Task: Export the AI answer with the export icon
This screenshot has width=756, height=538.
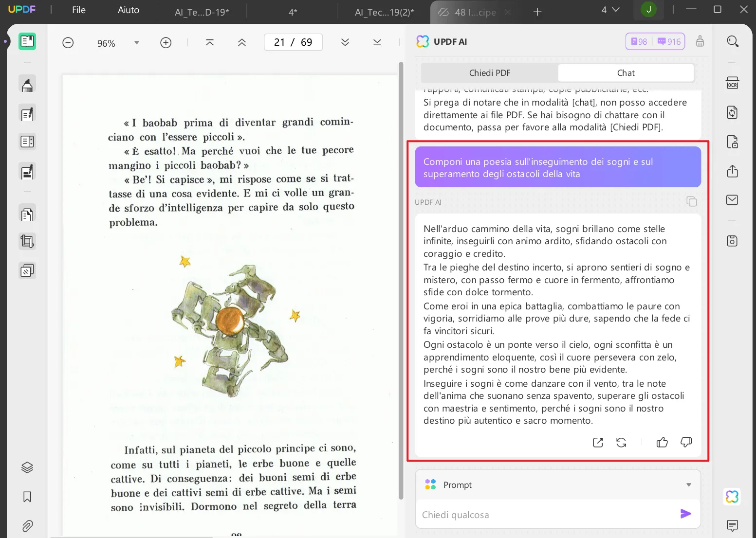Action: (x=598, y=442)
